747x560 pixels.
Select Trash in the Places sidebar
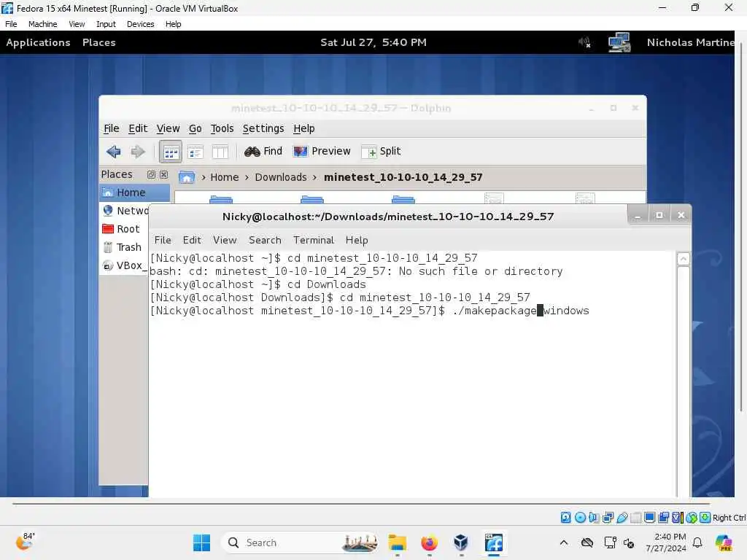(x=124, y=247)
